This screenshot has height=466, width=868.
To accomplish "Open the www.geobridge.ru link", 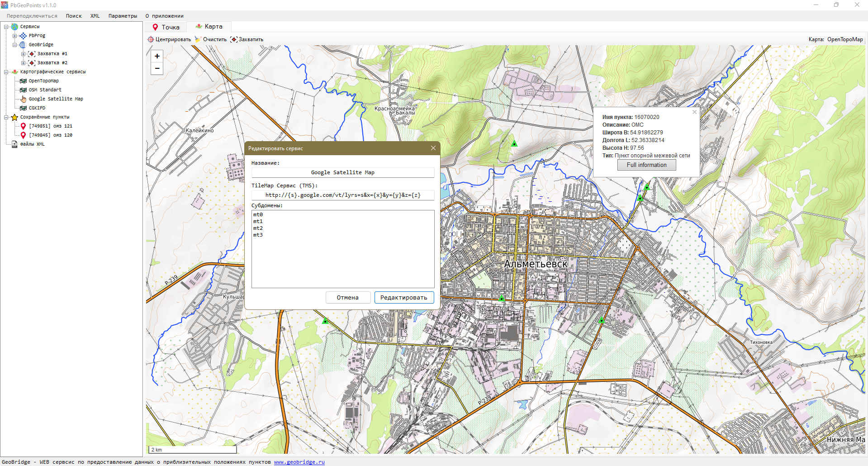I will pos(299,462).
